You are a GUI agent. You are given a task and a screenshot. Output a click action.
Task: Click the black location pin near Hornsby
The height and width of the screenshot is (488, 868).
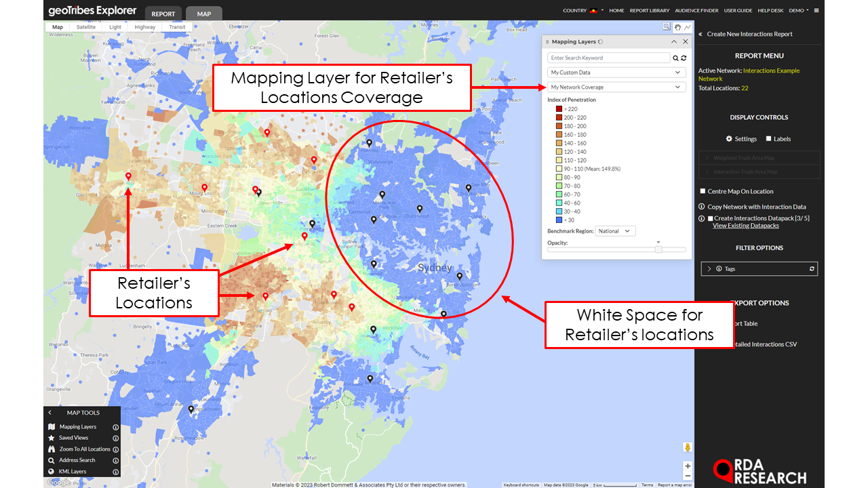[370, 143]
